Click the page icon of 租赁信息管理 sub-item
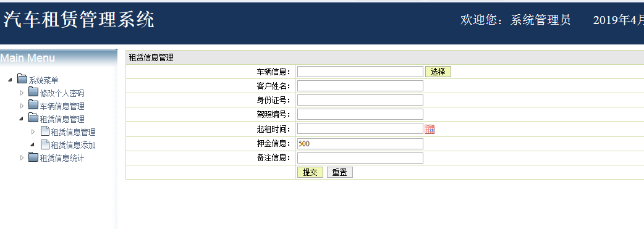Image resolution: width=644 pixels, height=229 pixels. (45, 131)
